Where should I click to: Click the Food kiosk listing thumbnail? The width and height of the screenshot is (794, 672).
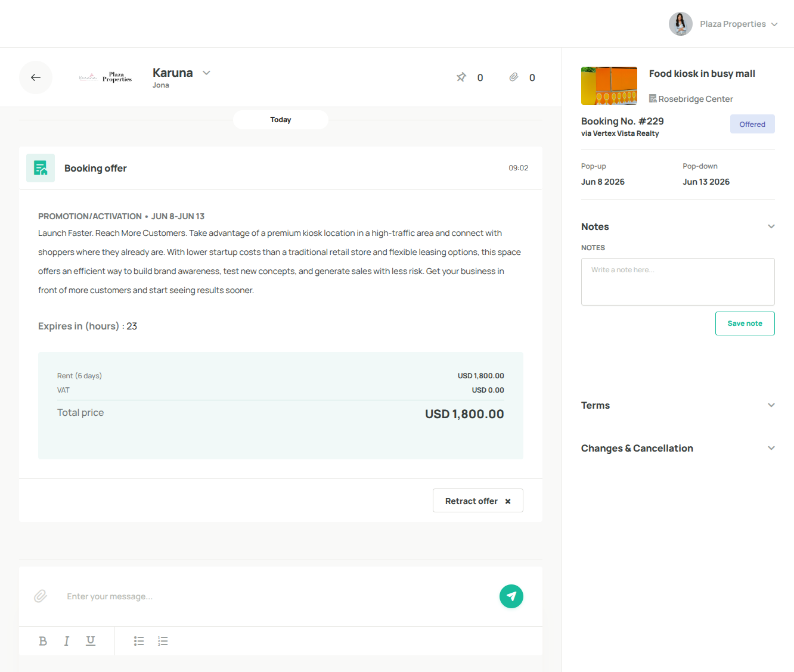tap(609, 86)
